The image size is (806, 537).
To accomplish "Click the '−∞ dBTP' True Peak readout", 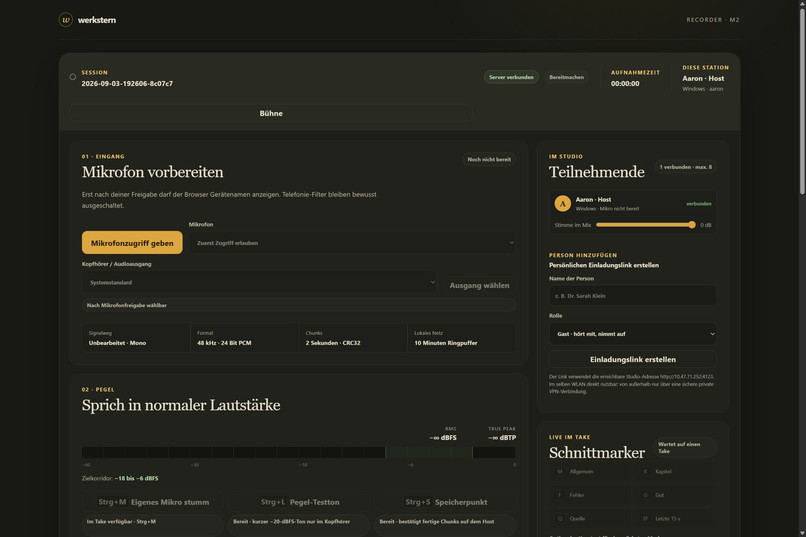I will tap(502, 438).
